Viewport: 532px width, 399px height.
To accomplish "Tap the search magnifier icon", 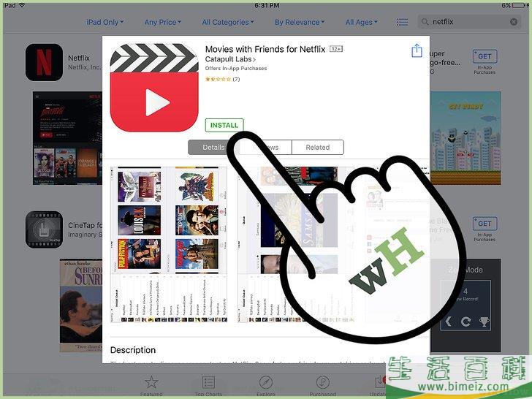I will point(425,22).
